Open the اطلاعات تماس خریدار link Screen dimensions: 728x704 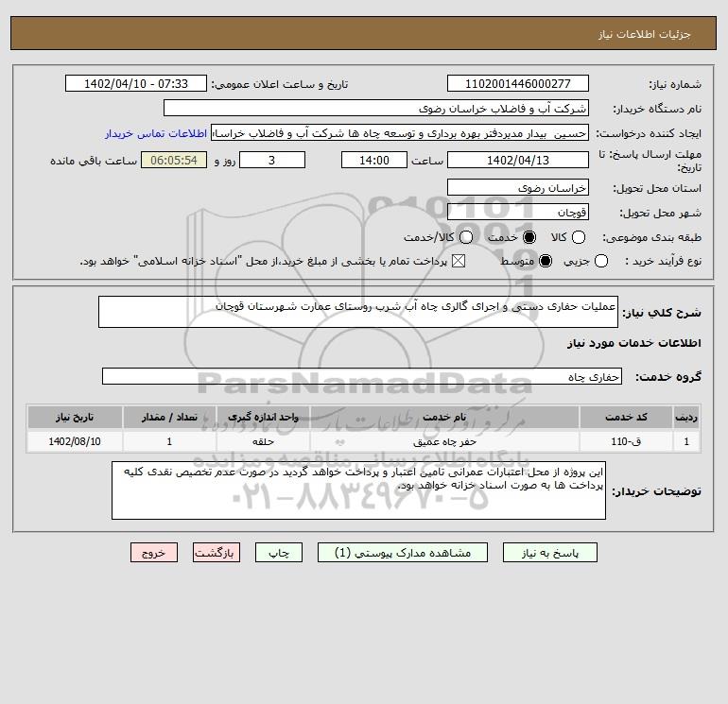click(x=156, y=133)
